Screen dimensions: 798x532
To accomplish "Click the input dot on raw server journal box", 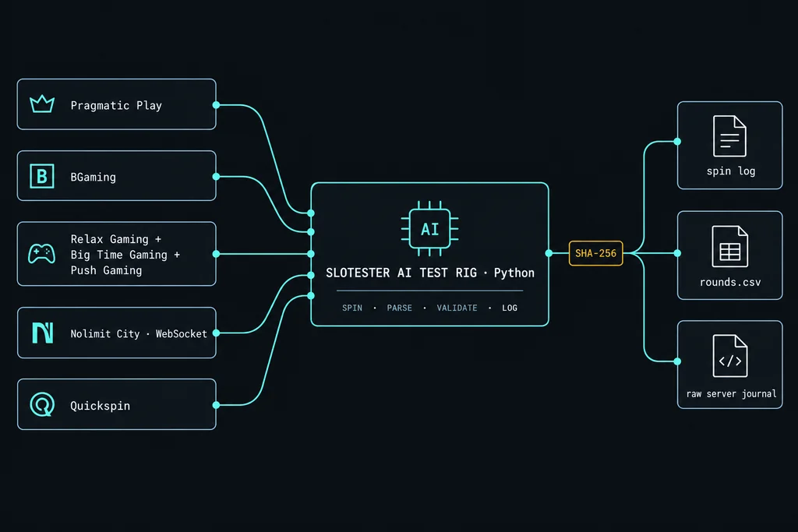I will pos(677,361).
